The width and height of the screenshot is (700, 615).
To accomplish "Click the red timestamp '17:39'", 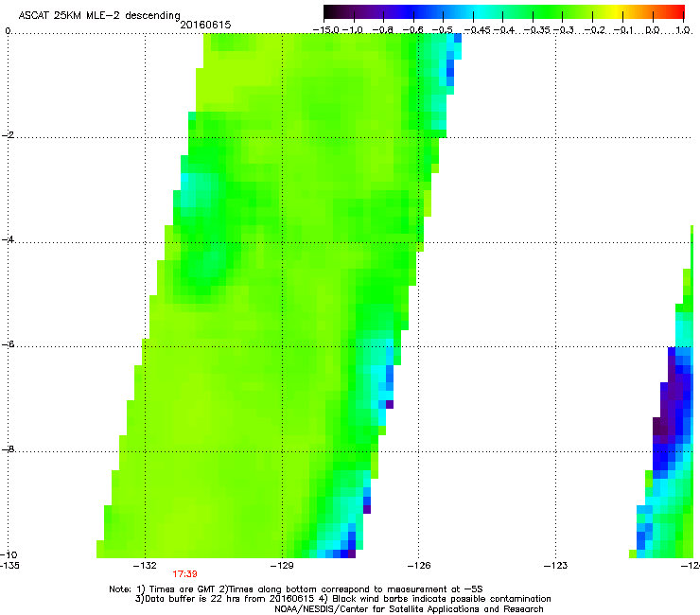I will (x=184, y=574).
